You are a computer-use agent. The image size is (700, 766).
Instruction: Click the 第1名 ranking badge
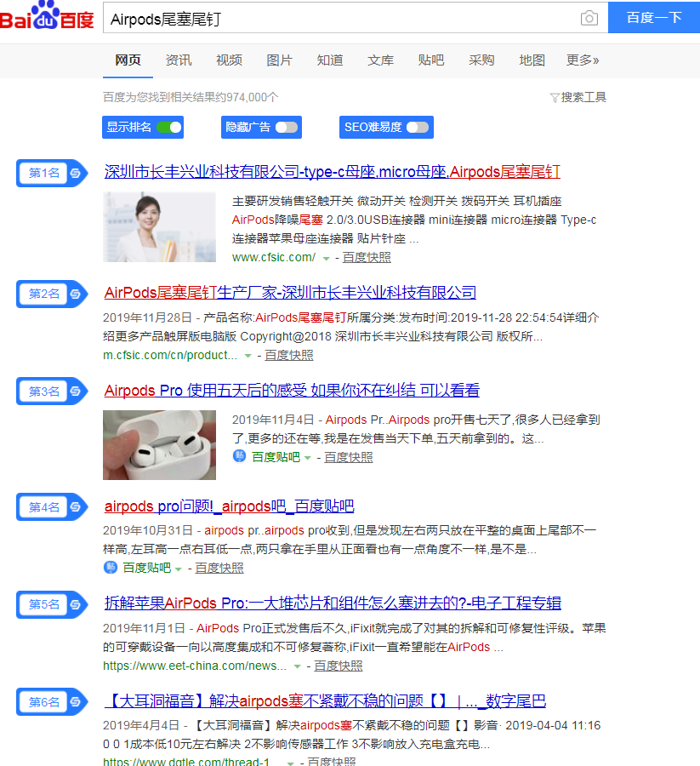[52, 173]
